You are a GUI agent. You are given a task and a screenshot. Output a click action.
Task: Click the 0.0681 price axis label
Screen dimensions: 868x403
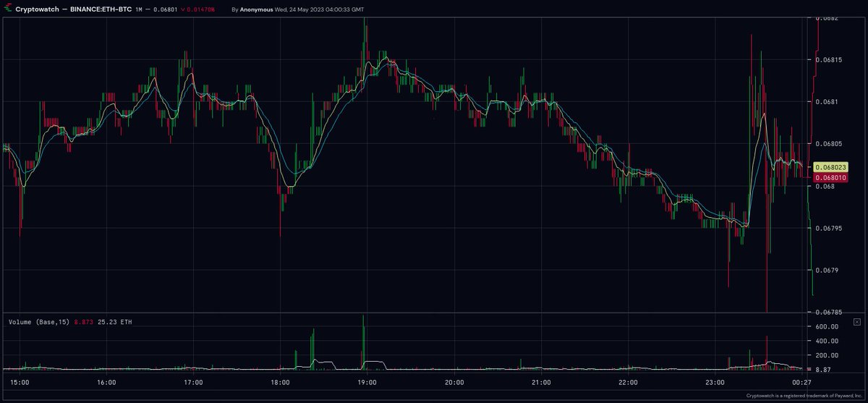(828, 102)
